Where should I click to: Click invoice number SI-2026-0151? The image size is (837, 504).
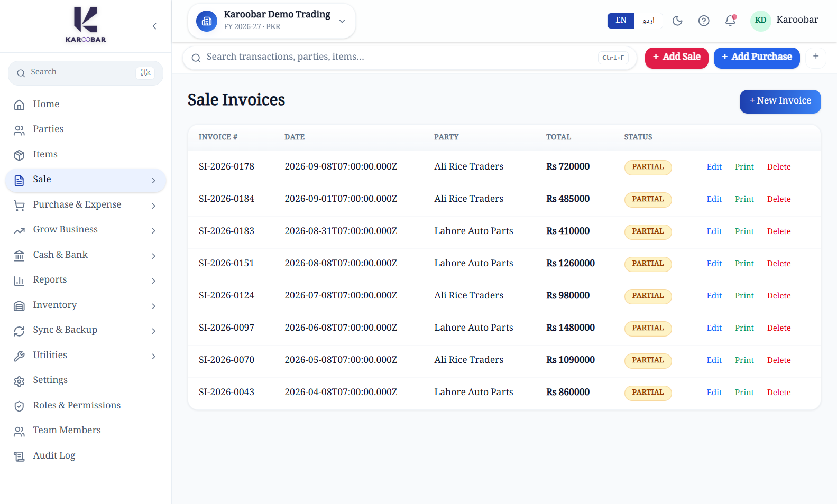[x=226, y=263]
